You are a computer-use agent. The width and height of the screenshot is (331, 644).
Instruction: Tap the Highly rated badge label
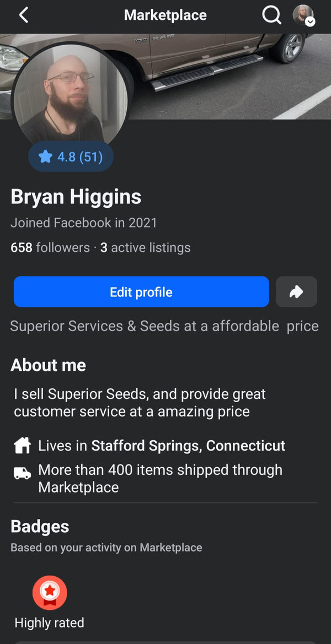point(49,623)
